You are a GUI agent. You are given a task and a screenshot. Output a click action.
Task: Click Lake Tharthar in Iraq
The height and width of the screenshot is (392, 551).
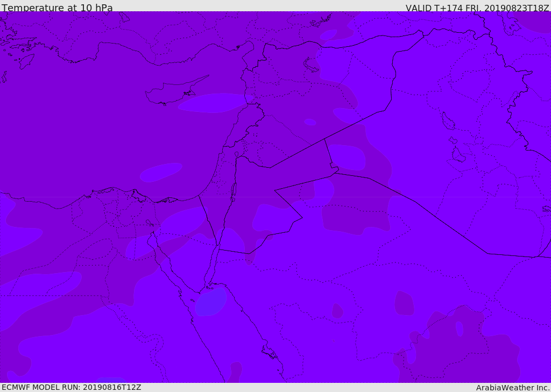448,122
